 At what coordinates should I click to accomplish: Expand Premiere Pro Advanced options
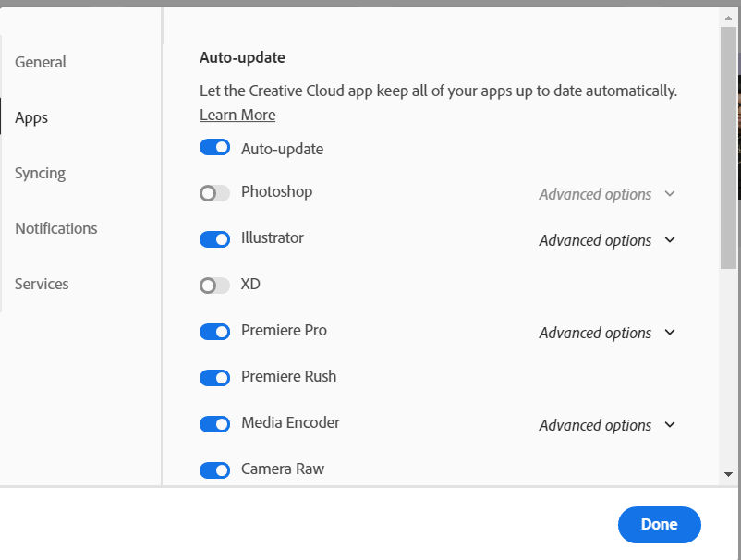(x=607, y=333)
